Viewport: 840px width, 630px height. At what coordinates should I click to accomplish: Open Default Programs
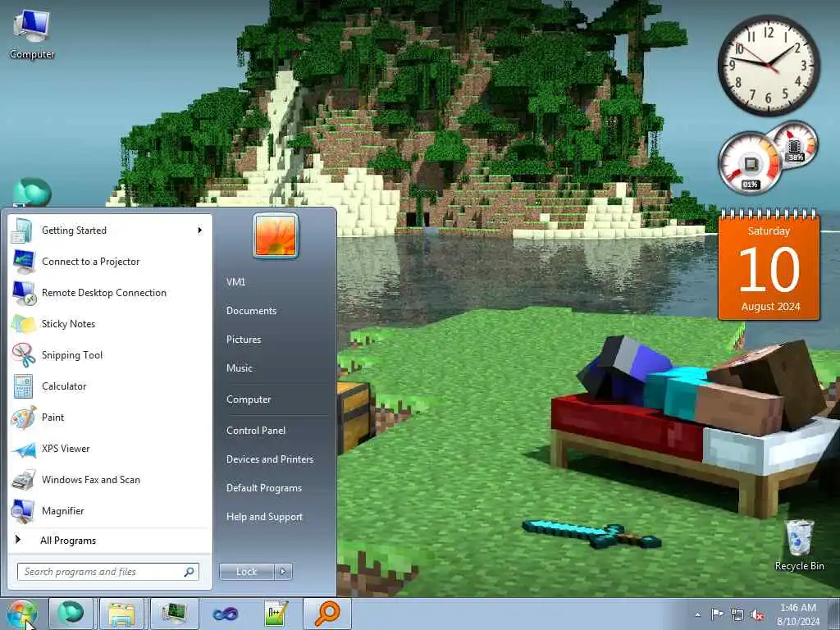coord(264,488)
